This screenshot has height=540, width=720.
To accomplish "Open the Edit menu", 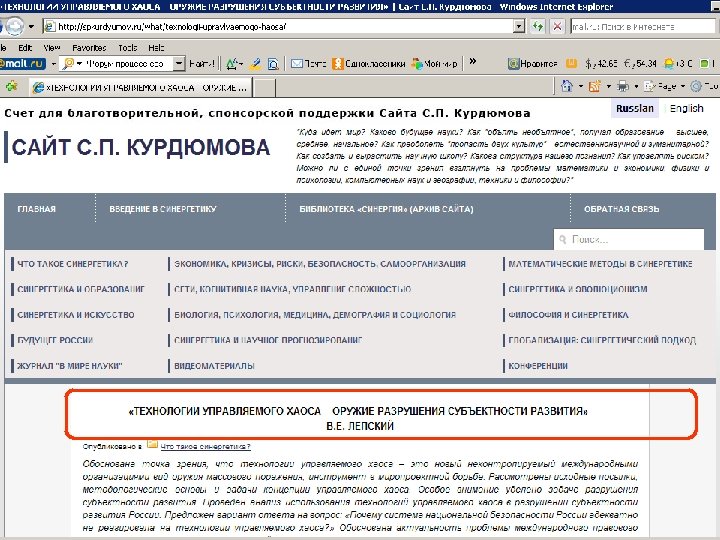I will click(x=25, y=48).
